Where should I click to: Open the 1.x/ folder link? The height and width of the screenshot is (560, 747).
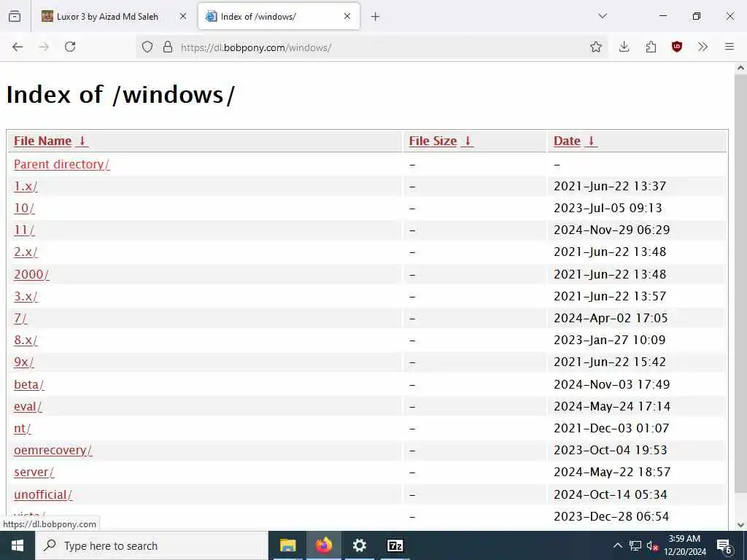[x=26, y=186]
